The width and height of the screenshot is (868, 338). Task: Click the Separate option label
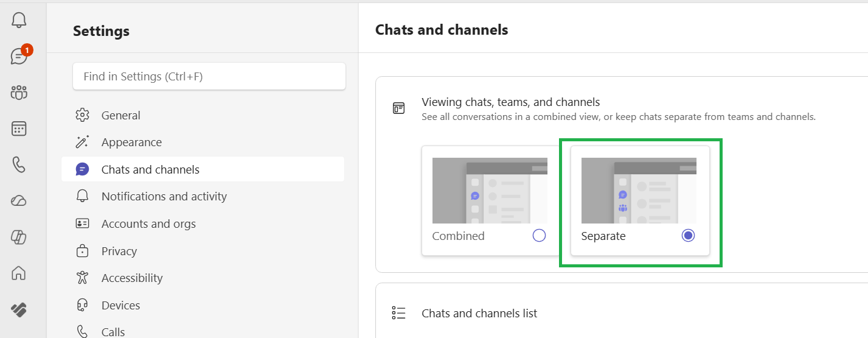(603, 236)
